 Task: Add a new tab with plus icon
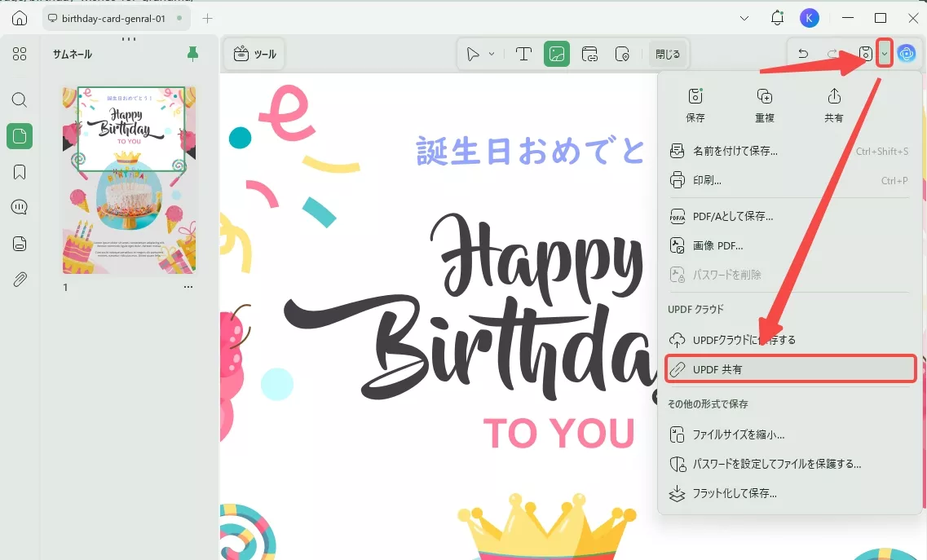tap(207, 18)
